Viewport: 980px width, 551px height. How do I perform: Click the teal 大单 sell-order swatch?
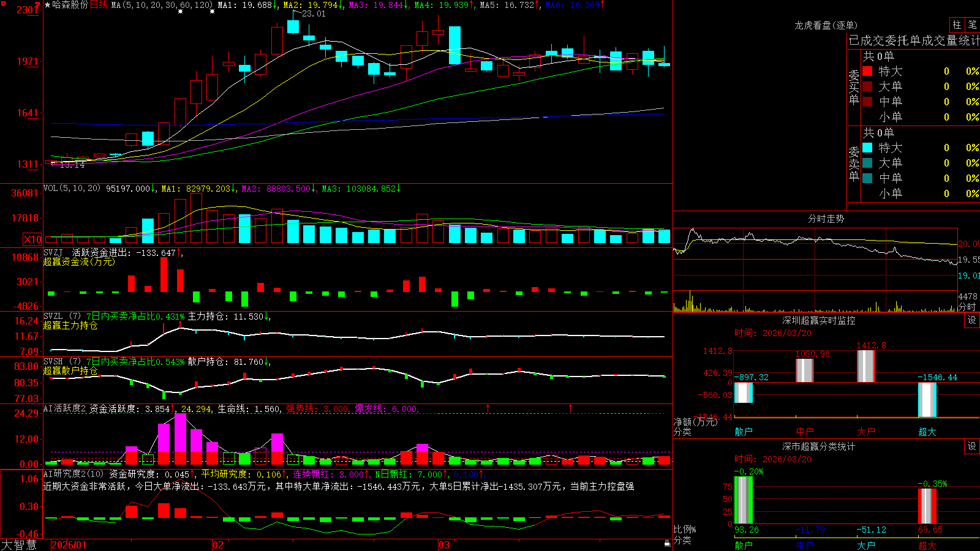[x=867, y=163]
